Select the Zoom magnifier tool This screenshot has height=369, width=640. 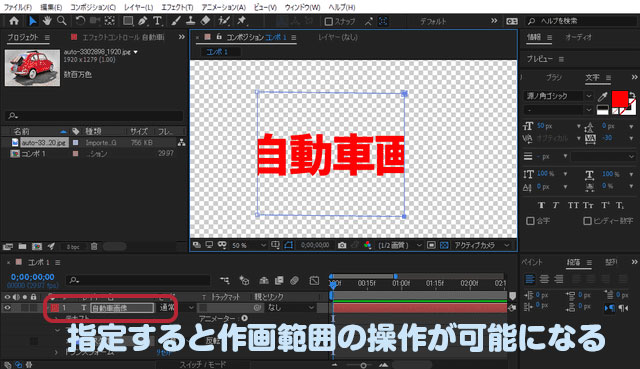[x=62, y=21]
